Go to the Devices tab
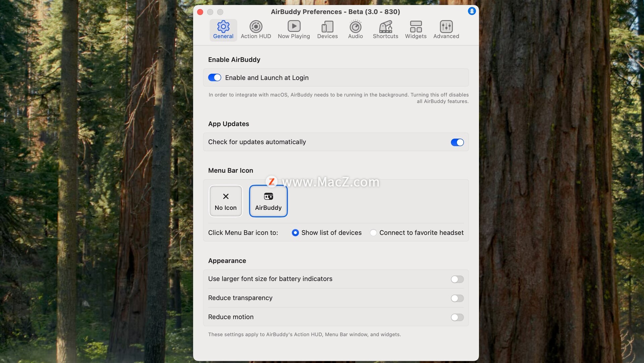This screenshot has height=363, width=644. [327, 30]
